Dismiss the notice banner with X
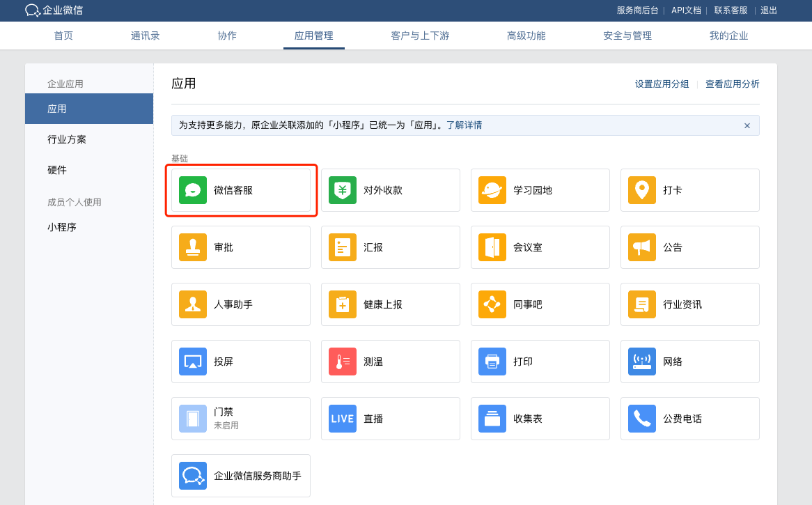The height and width of the screenshot is (505, 812). [x=747, y=125]
